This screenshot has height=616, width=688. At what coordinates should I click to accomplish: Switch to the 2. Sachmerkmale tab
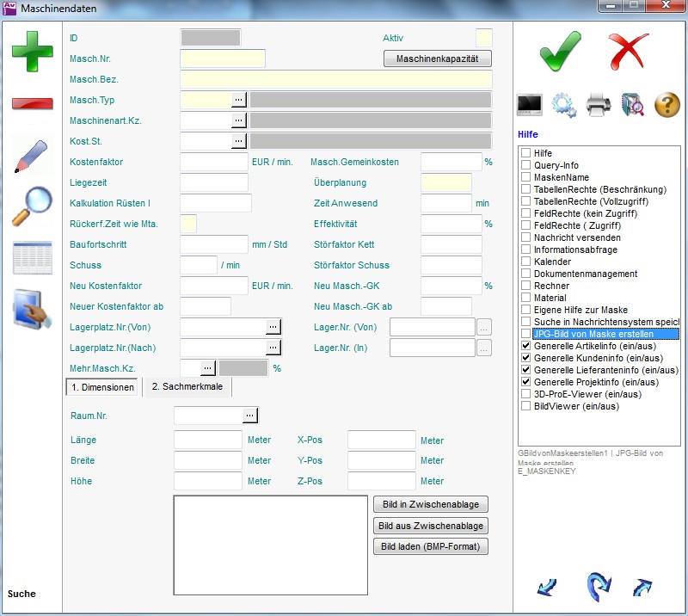[x=187, y=387]
